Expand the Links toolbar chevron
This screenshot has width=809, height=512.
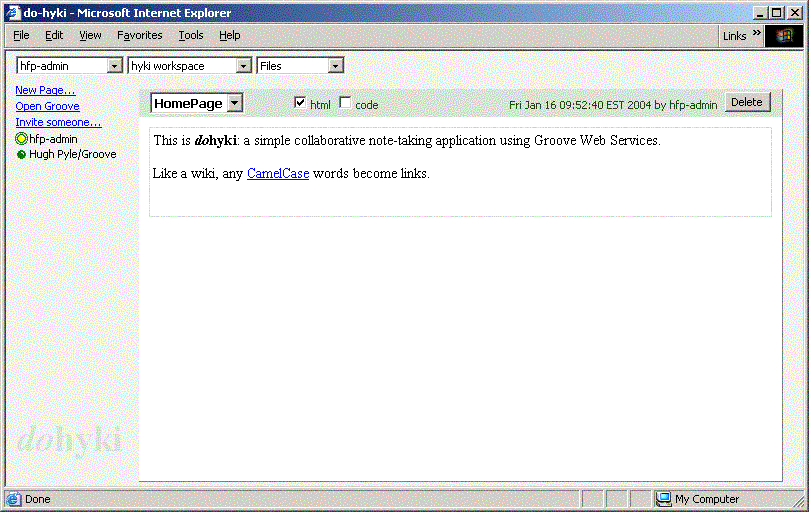[x=756, y=33]
